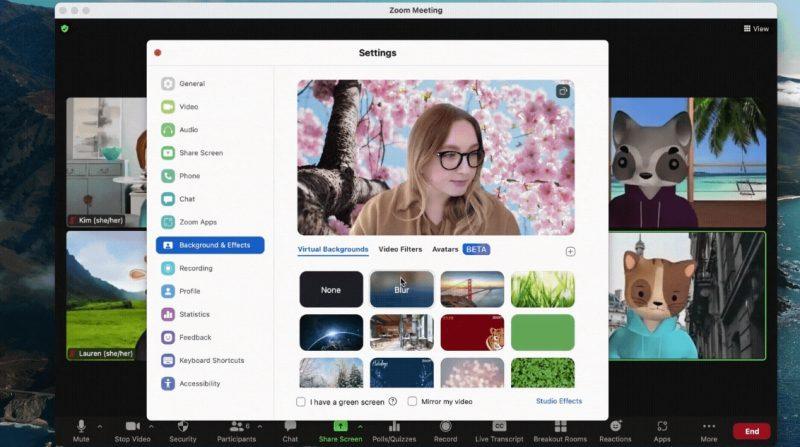Image resolution: width=800 pixels, height=447 pixels.
Task: Click Kim (she/her) participant video
Action: point(107,162)
